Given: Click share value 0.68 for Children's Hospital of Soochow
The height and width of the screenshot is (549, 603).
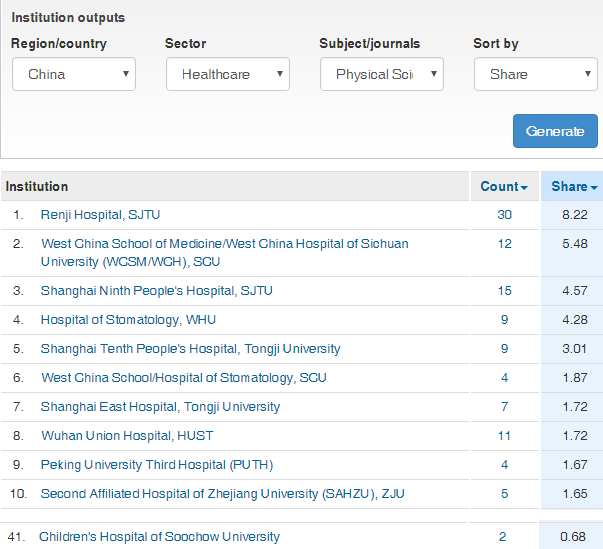Looking at the screenshot, I should tap(573, 537).
